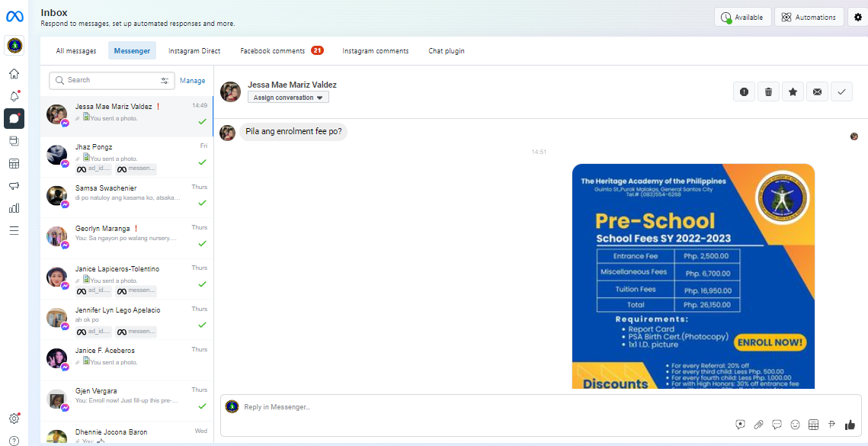
Task: Open Notifications bell in sidebar
Action: click(x=14, y=96)
